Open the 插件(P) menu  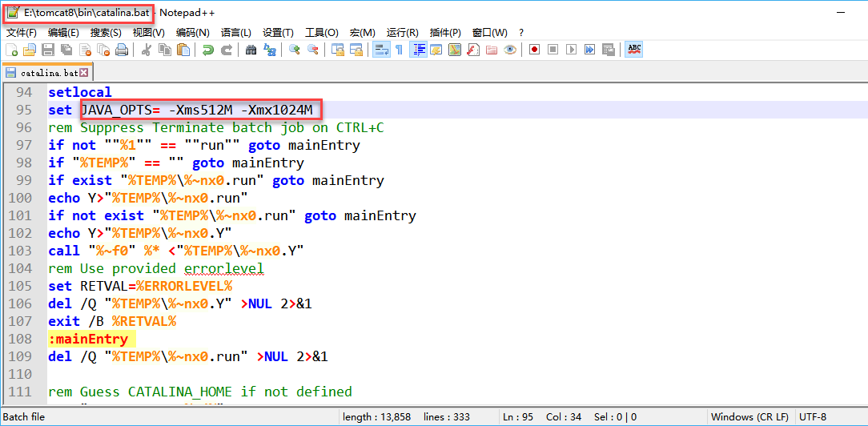tap(445, 33)
